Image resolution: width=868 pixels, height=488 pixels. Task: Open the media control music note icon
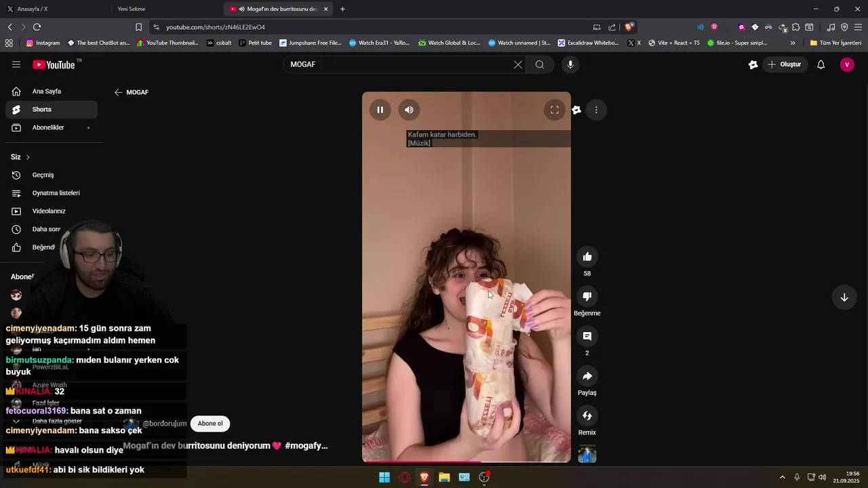pos(831,27)
